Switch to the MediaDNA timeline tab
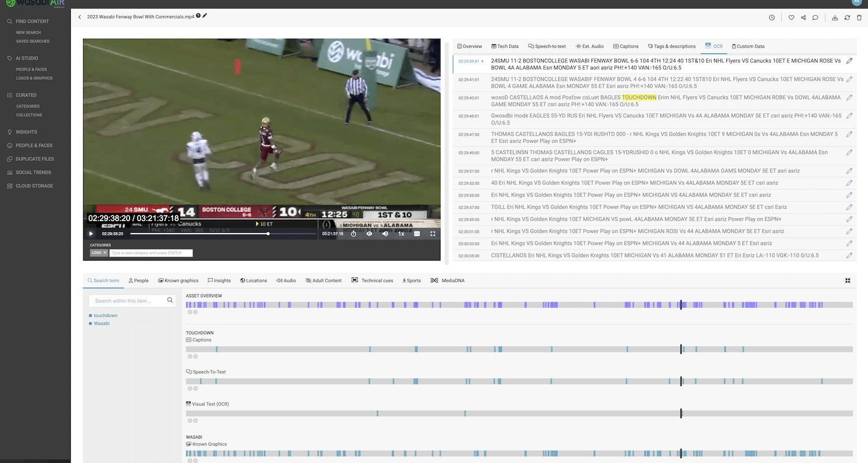This screenshot has height=463, width=868. point(447,281)
